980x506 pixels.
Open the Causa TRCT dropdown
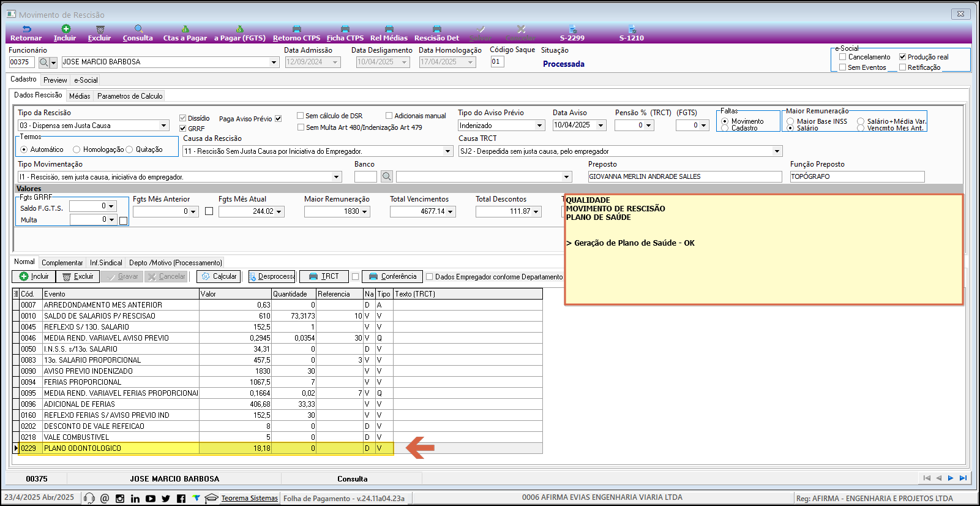[x=777, y=151]
